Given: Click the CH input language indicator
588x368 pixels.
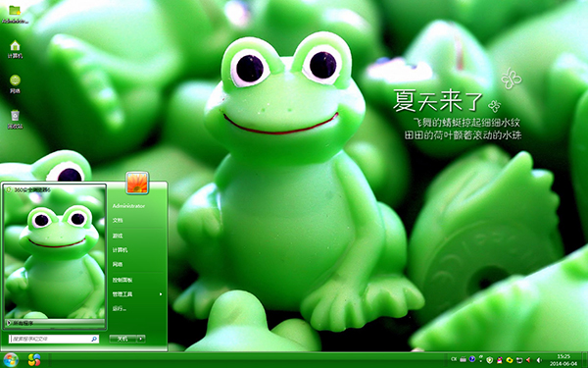Looking at the screenshot, I should tap(454, 359).
